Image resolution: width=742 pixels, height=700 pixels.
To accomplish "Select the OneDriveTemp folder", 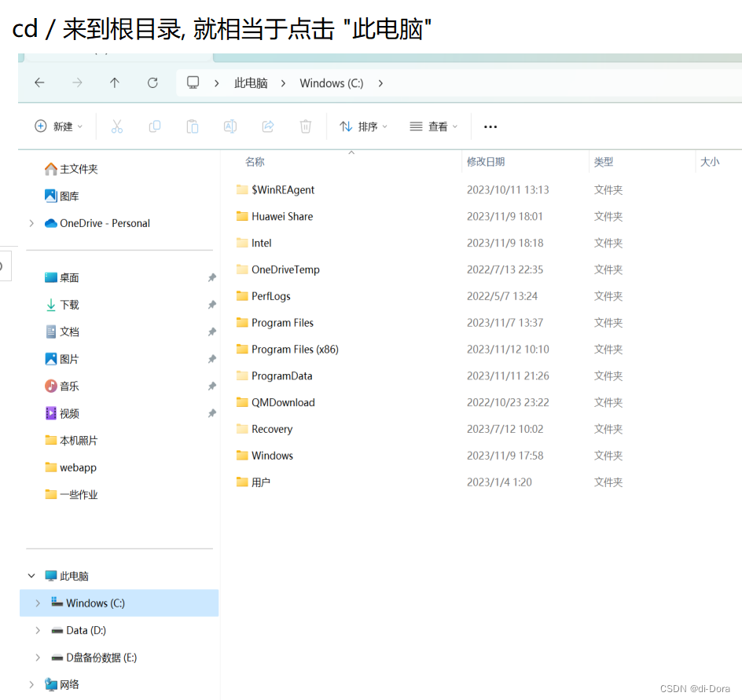I will (x=277, y=269).
